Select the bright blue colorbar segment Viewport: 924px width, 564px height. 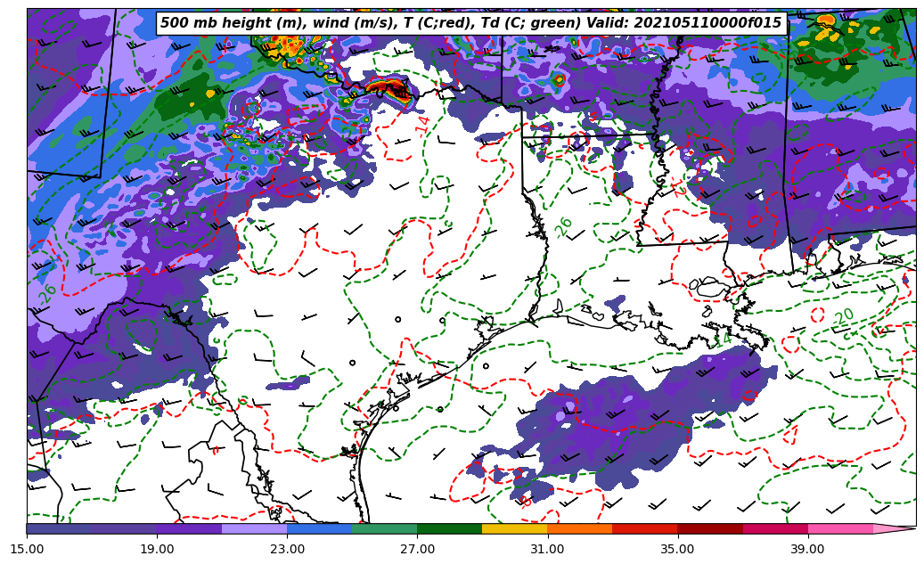[319, 528]
